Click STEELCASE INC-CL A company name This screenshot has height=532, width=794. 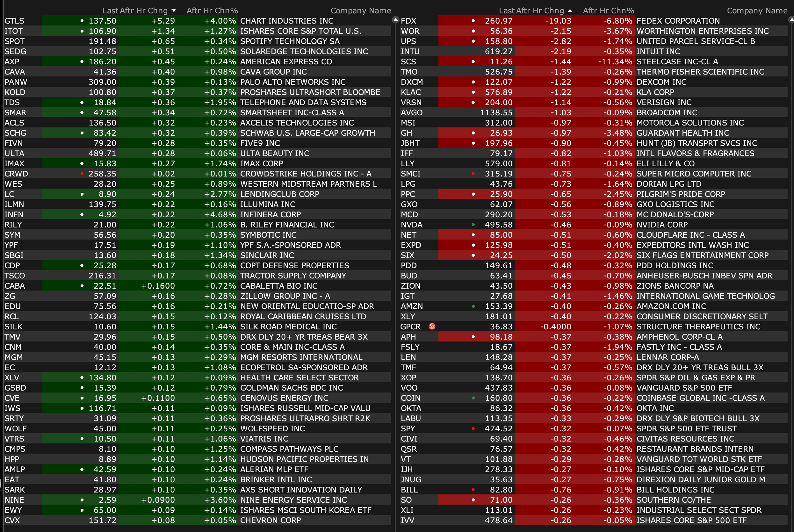tap(677, 62)
